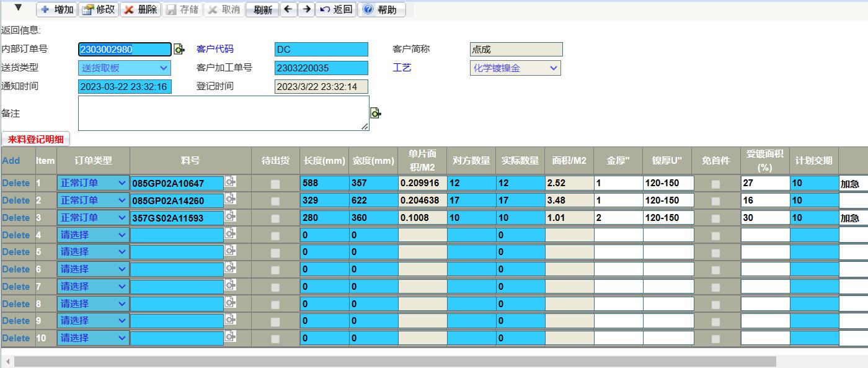Go to next record with right arrow
The width and height of the screenshot is (868, 368).
pyautogui.click(x=306, y=9)
